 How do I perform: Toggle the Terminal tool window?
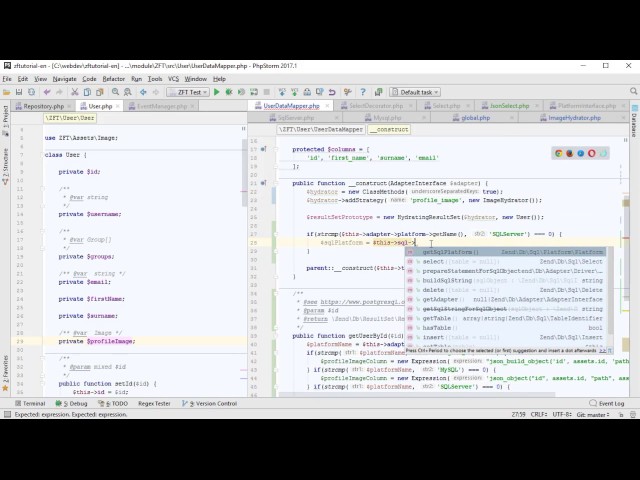coord(30,403)
